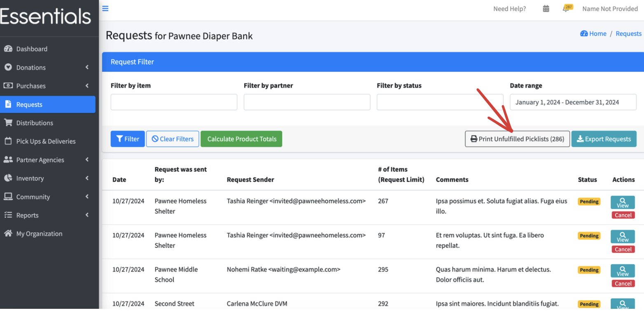Cancel the Pawnee Middle School request
Image resolution: width=644 pixels, height=315 pixels.
(x=623, y=284)
